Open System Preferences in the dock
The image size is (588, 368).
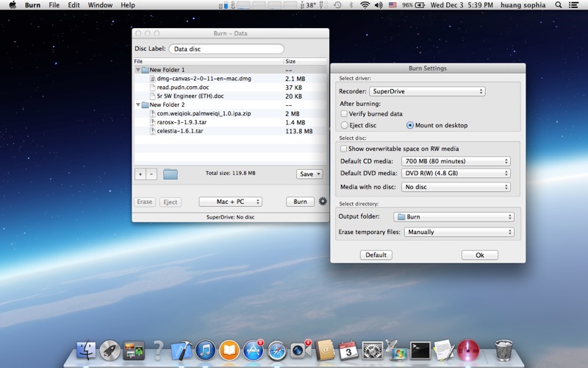click(372, 350)
